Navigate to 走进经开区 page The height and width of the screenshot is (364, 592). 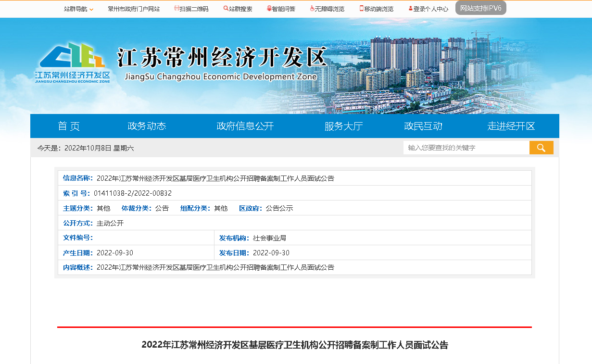511,126
